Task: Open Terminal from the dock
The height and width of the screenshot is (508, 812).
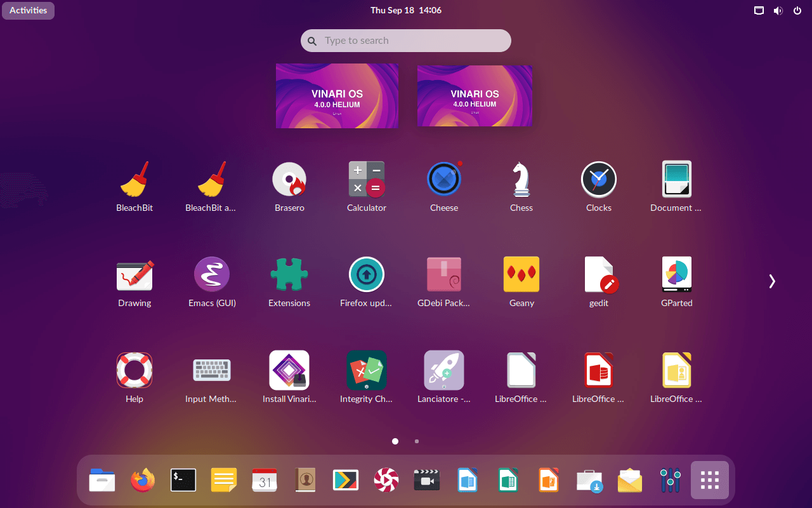Action: (183, 480)
